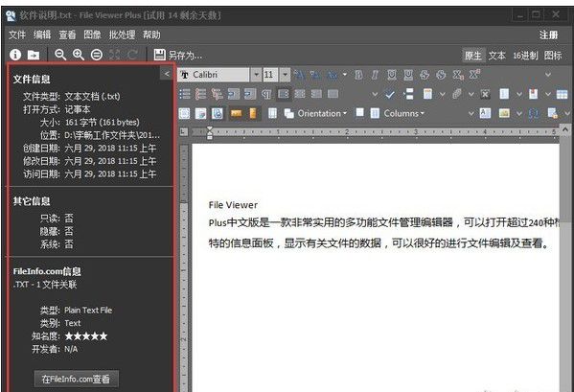
Task: Click the subscript X icon
Action: (x=458, y=75)
